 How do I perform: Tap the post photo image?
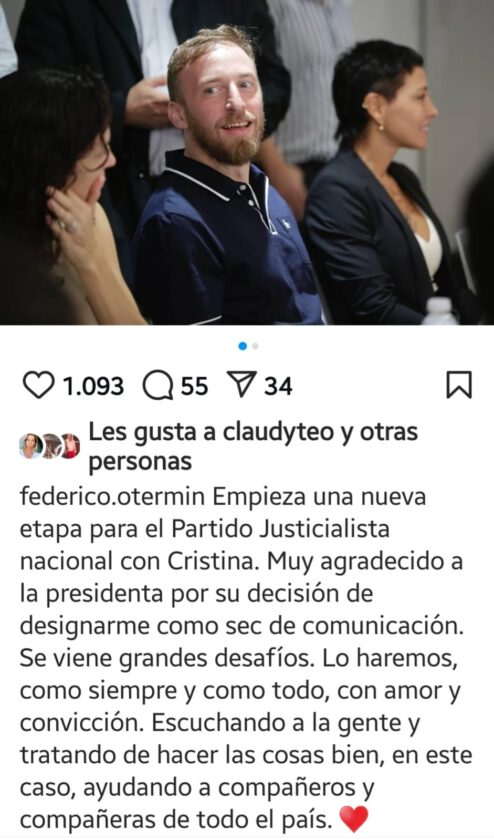coord(247,162)
